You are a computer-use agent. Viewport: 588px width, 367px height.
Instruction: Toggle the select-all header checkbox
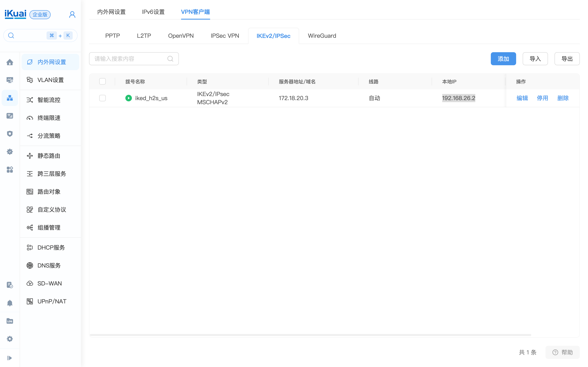click(x=102, y=81)
